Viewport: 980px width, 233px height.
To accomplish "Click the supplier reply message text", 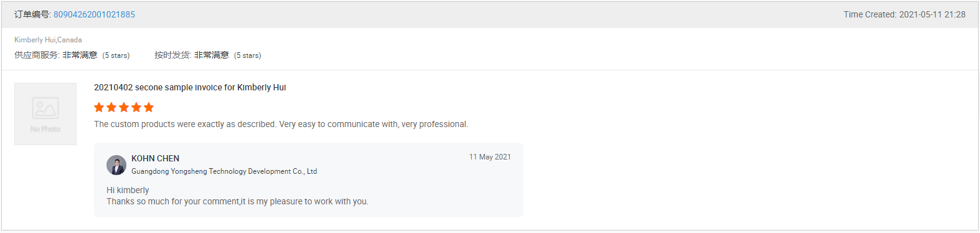I will (x=237, y=196).
